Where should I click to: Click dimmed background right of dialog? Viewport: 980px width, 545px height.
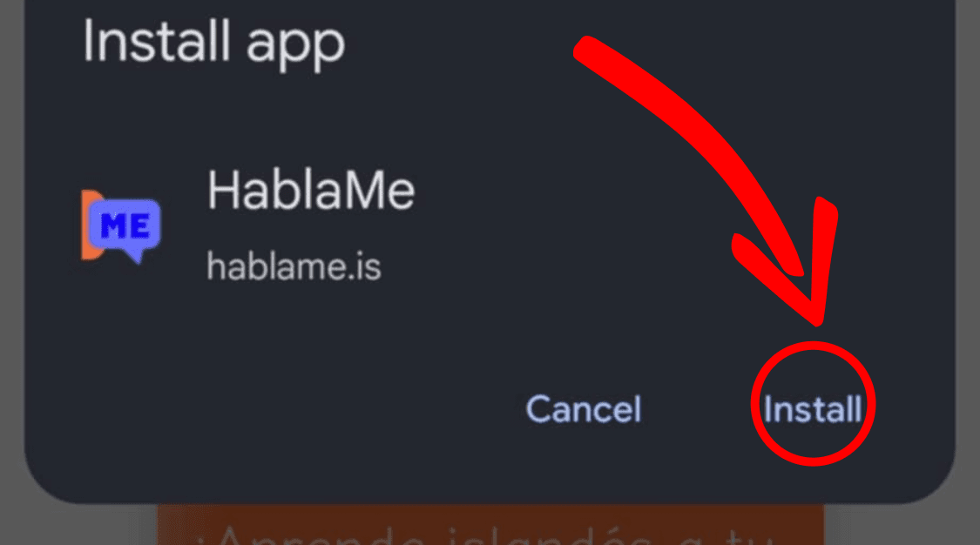[968, 250]
